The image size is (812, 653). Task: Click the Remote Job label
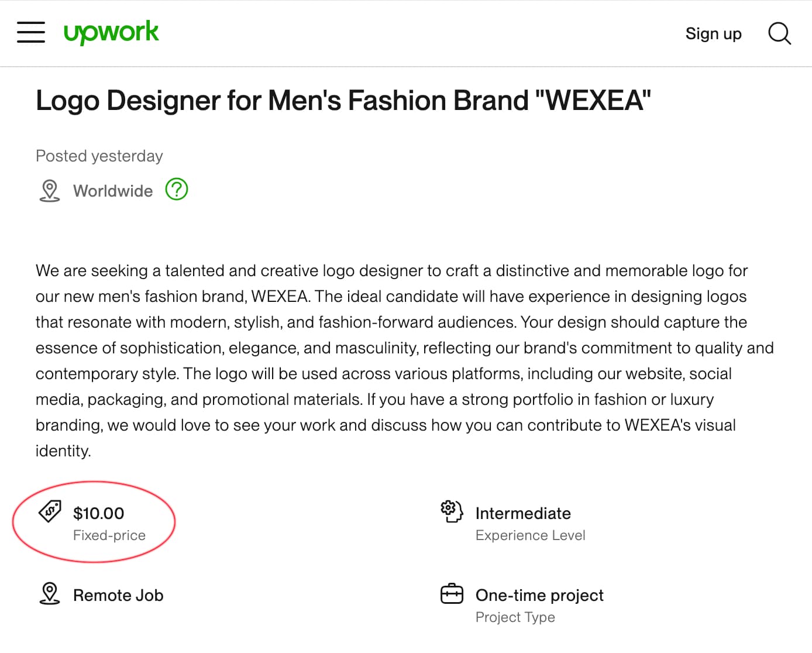[x=118, y=596]
